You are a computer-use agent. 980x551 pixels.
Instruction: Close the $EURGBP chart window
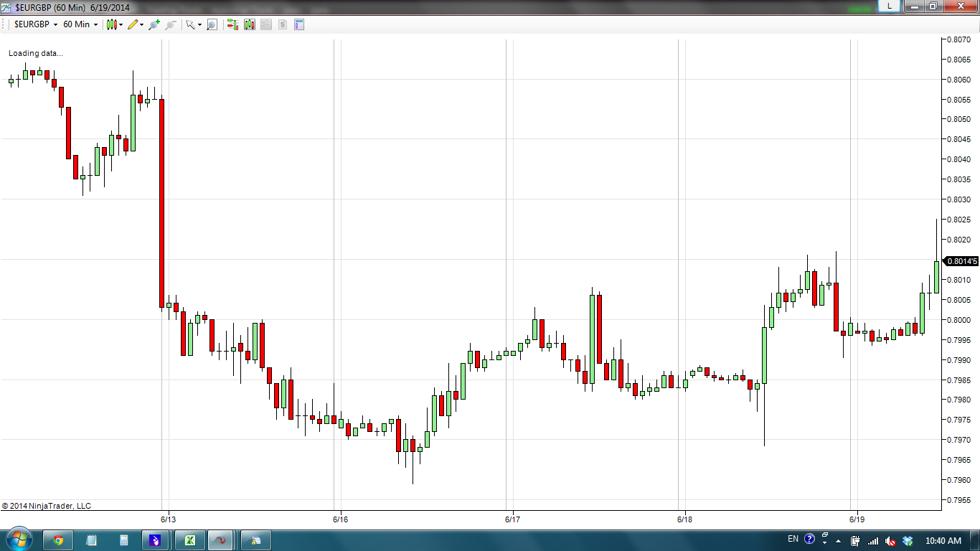(959, 6)
